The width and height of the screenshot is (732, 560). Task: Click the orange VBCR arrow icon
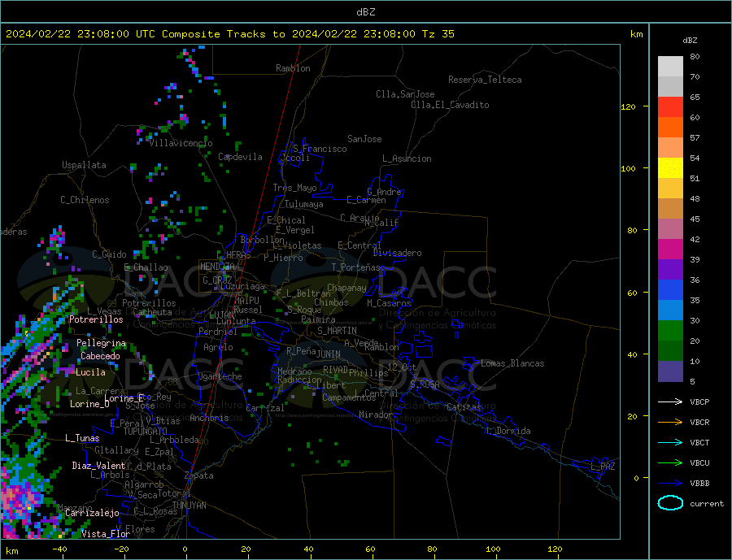click(670, 422)
